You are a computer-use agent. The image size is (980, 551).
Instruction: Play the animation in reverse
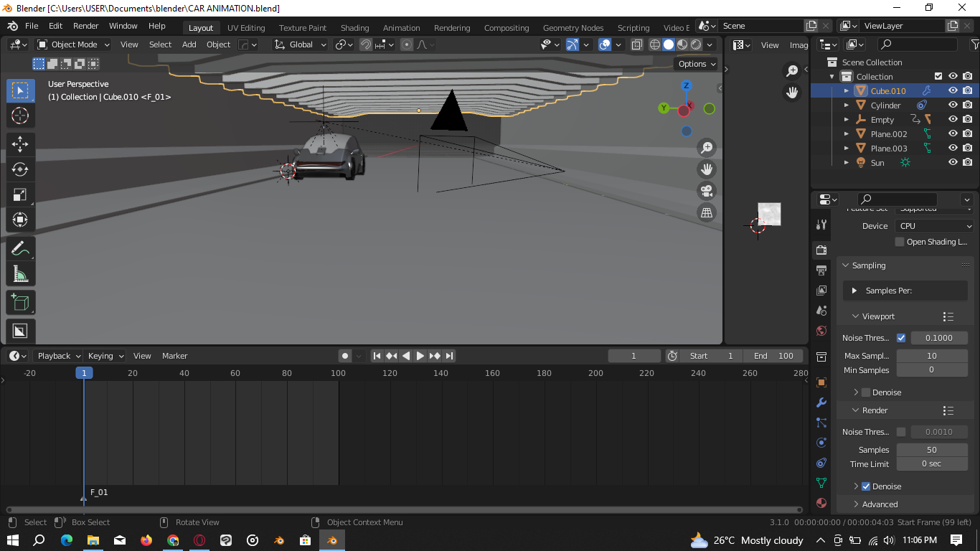click(x=406, y=356)
